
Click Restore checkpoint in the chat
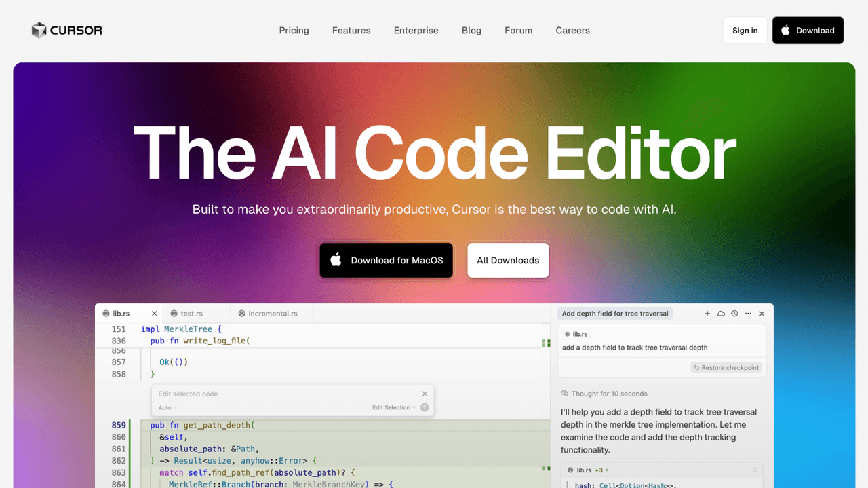pyautogui.click(x=726, y=367)
